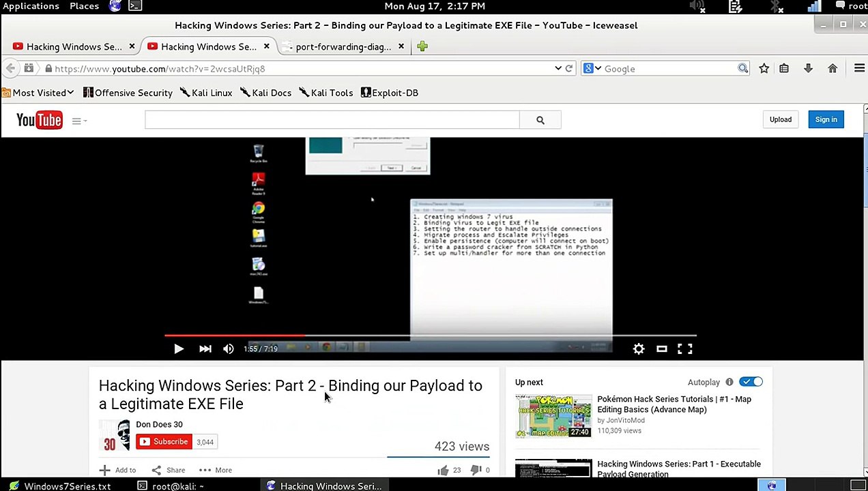Switch to Windows7Series.txt taskbar window
This screenshot has height=491, width=868.
[x=60, y=486]
